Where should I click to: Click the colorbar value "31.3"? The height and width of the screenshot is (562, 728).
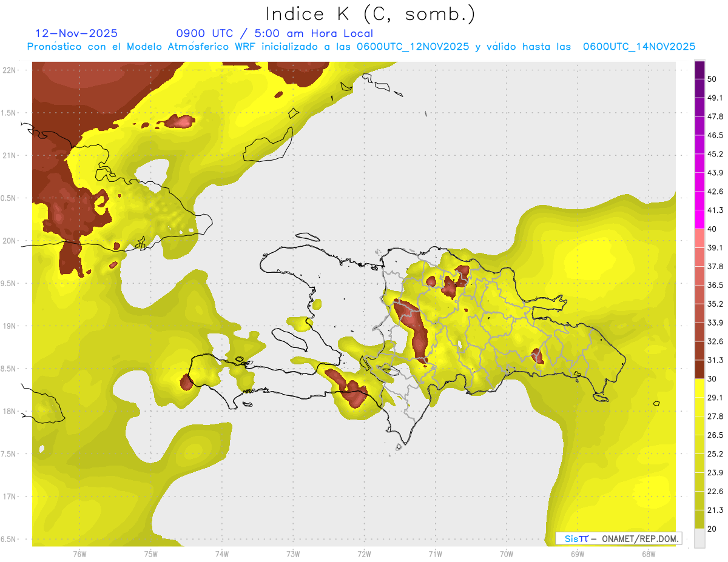(x=715, y=360)
